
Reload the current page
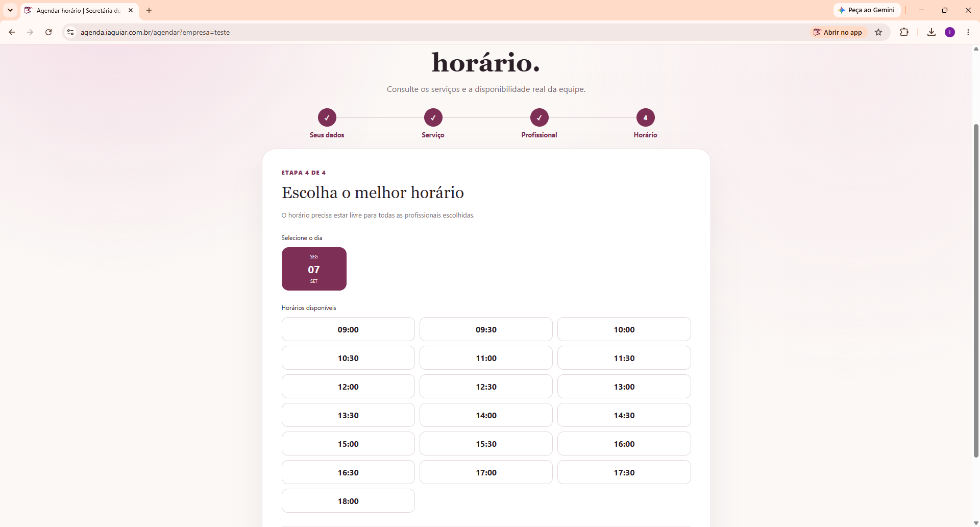pos(48,32)
